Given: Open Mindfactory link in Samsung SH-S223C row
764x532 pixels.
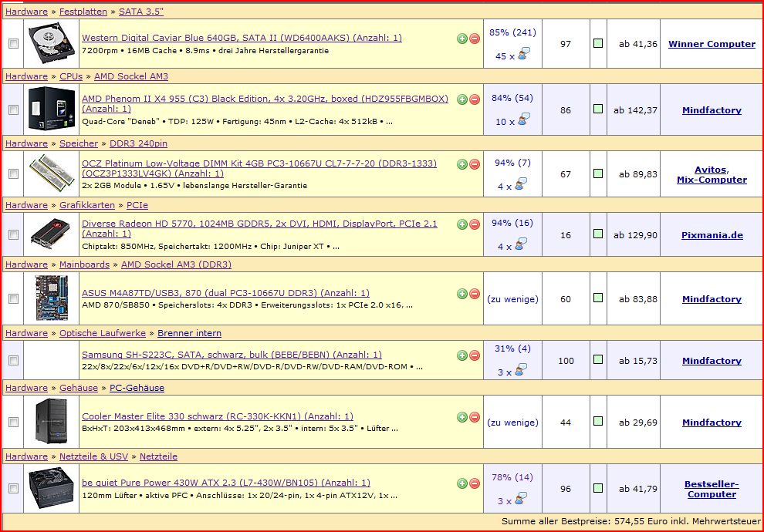Looking at the screenshot, I should [x=712, y=361].
